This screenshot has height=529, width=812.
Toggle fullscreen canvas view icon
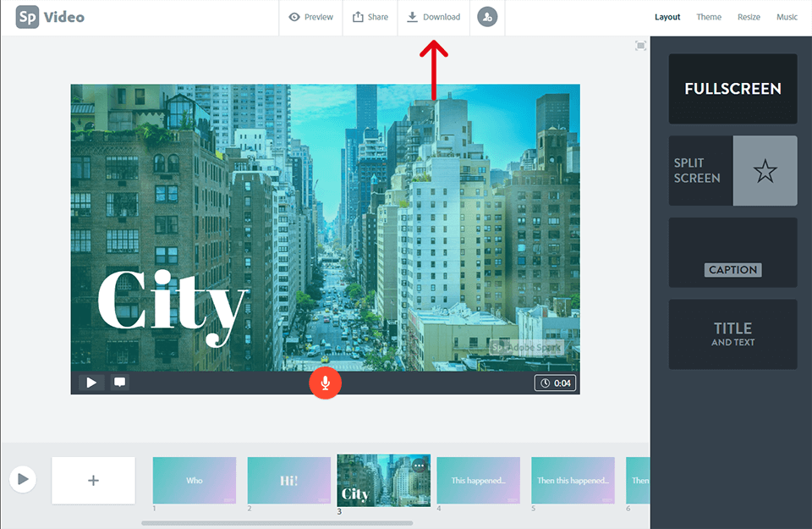click(640, 46)
